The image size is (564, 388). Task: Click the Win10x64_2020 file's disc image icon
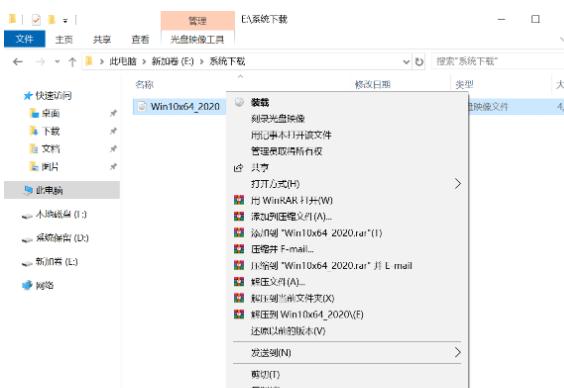[x=142, y=106]
